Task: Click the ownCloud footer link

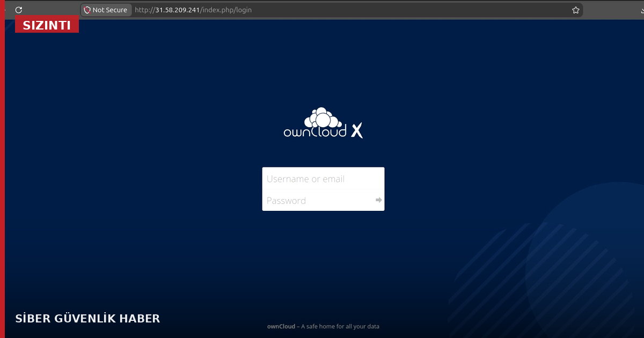Action: 281,326
